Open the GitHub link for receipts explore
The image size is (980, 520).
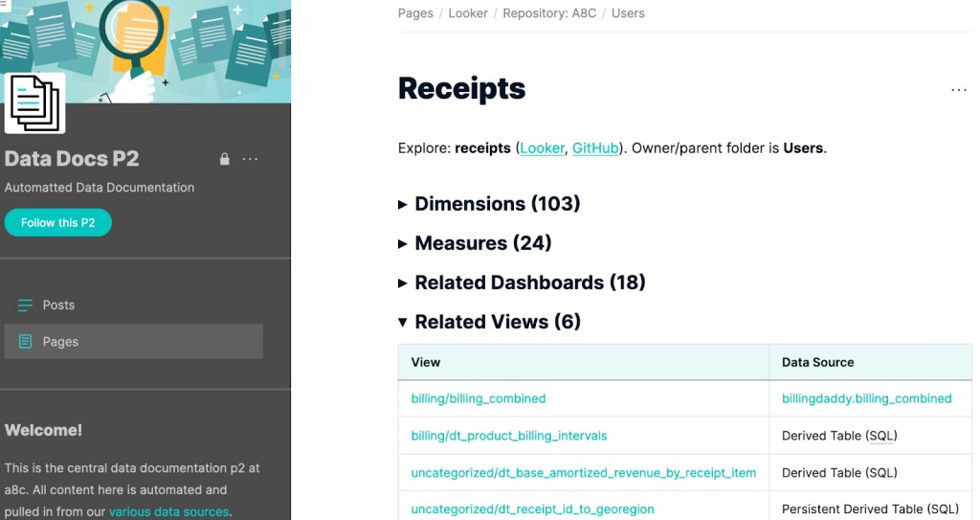[595, 148]
